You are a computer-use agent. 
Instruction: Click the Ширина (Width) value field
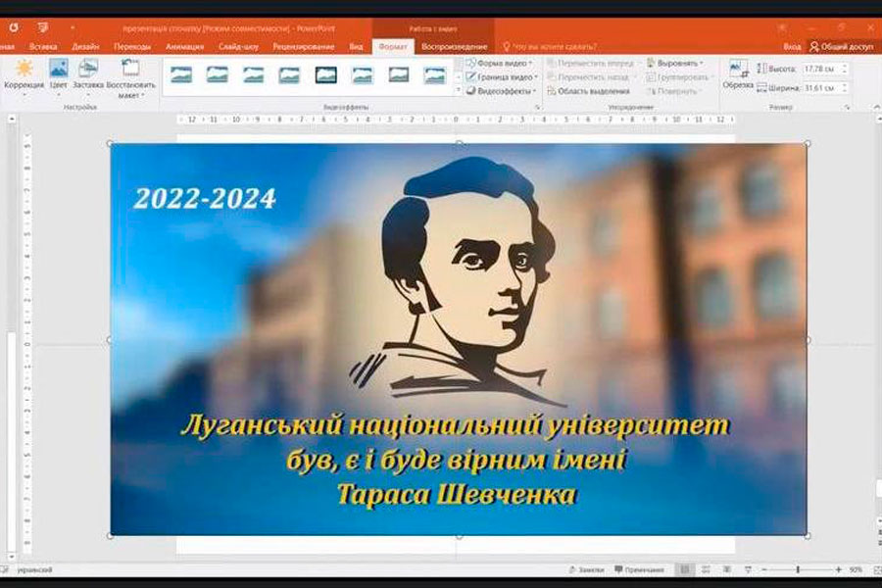click(821, 88)
